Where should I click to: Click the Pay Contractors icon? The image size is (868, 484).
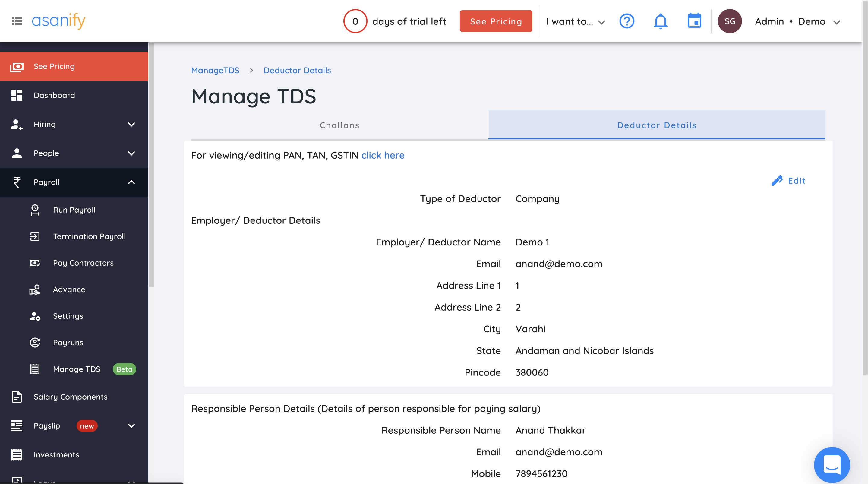pyautogui.click(x=35, y=263)
